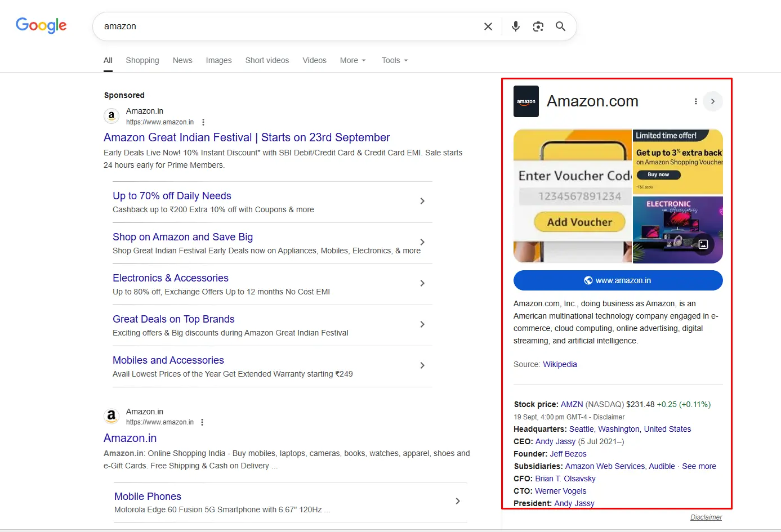Expand chevron beside Shop on Amazon and Save Big

[422, 242]
